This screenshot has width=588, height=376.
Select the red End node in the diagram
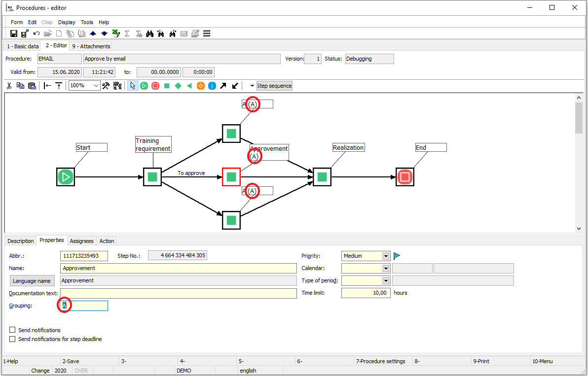point(405,177)
